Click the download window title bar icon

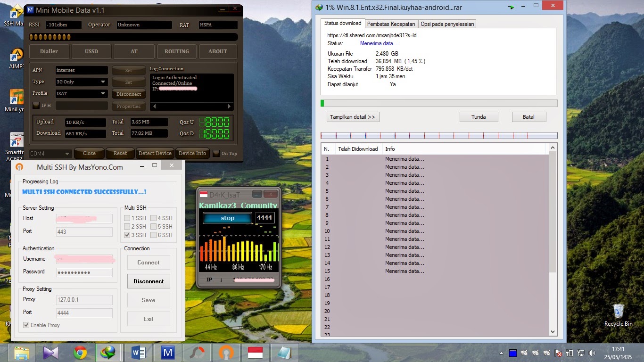(319, 7)
